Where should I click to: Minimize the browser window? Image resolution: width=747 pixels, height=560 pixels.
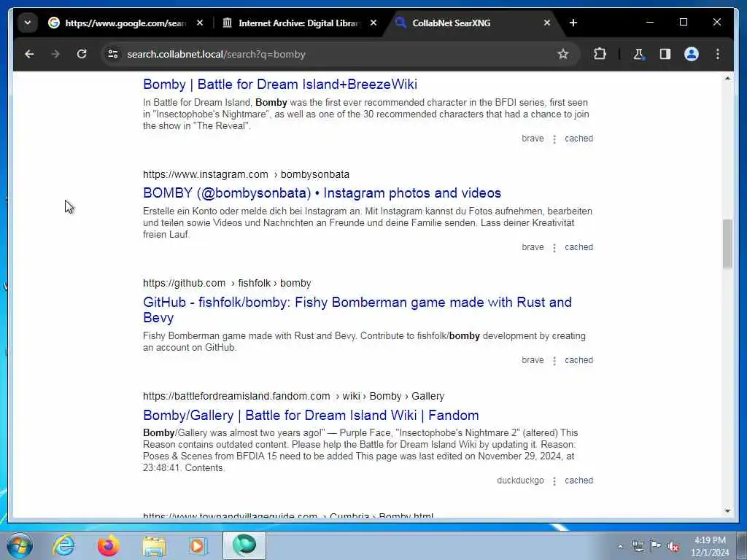pos(650,23)
